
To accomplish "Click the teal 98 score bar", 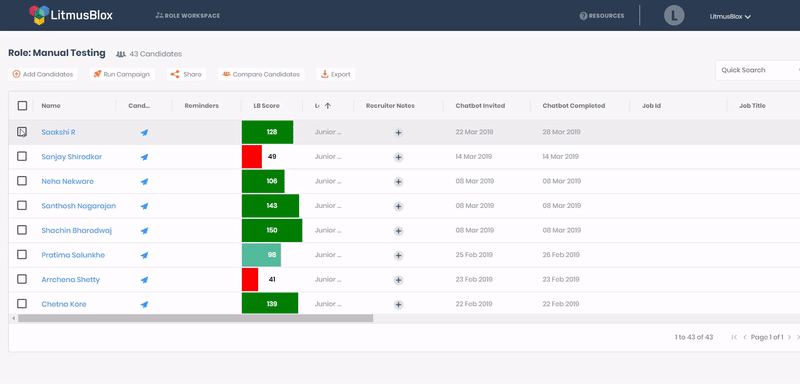I will (261, 254).
